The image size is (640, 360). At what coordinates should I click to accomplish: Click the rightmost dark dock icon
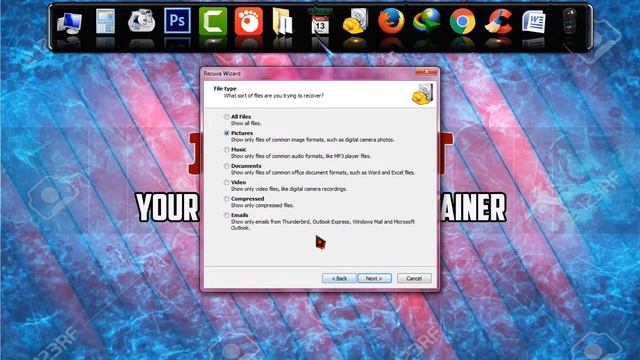[x=570, y=20]
